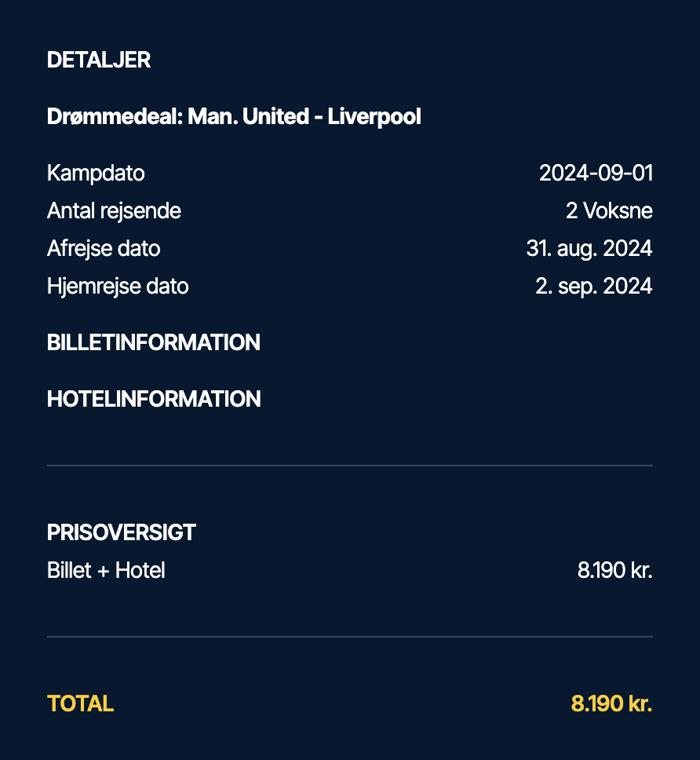Click the DETALJER heading
700x760 pixels.
coord(99,60)
